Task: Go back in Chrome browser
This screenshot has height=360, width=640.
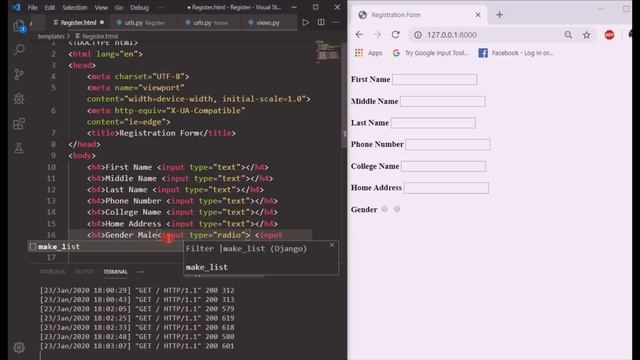Action: (359, 35)
